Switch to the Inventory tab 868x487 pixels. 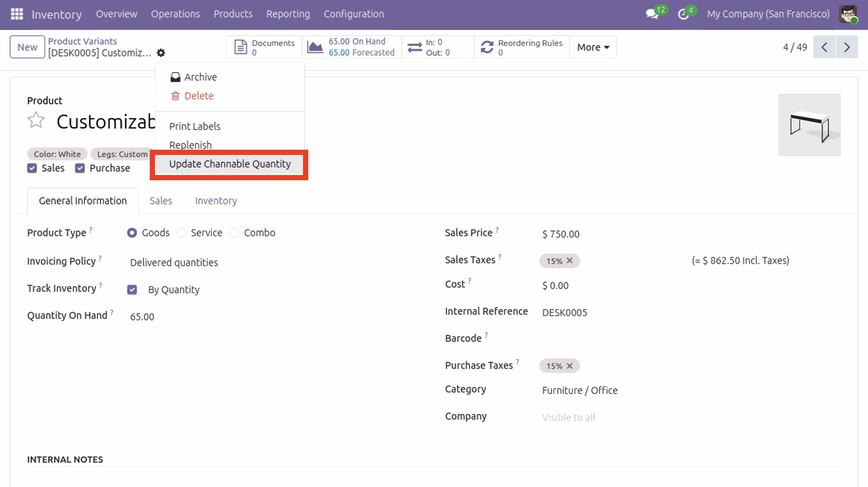[x=216, y=201]
